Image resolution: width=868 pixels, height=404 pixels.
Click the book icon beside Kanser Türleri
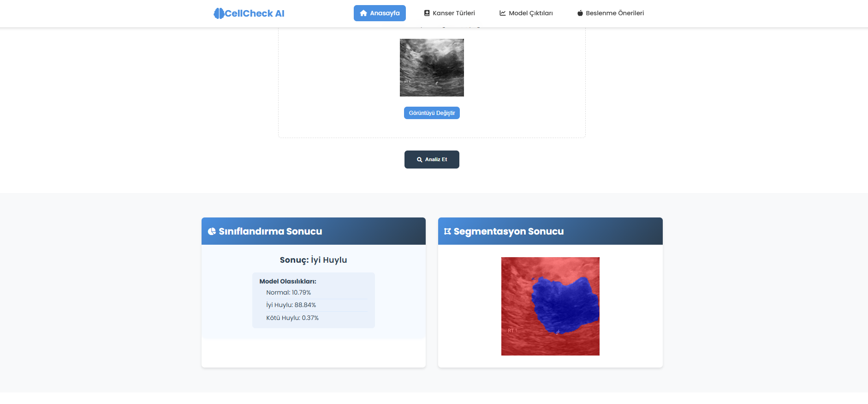pos(427,13)
